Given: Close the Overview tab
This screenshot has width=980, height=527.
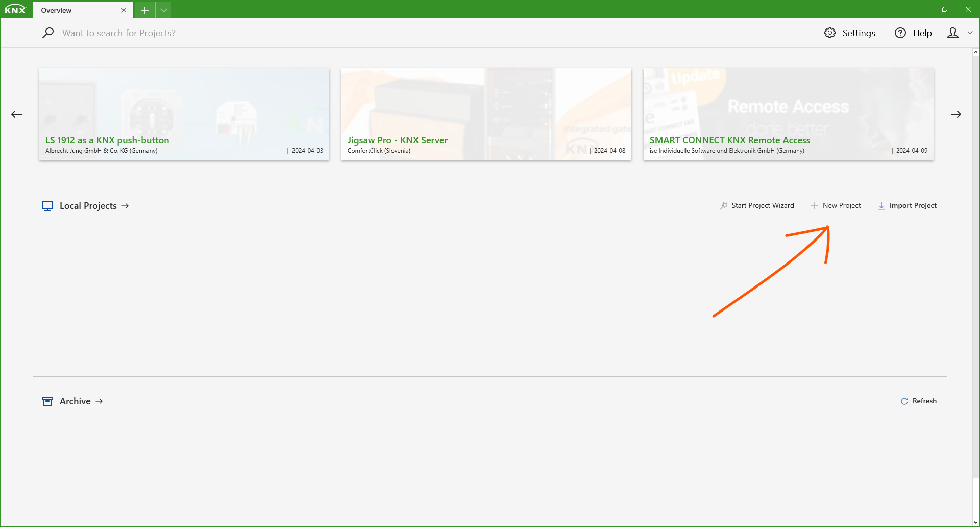Looking at the screenshot, I should 124,10.
